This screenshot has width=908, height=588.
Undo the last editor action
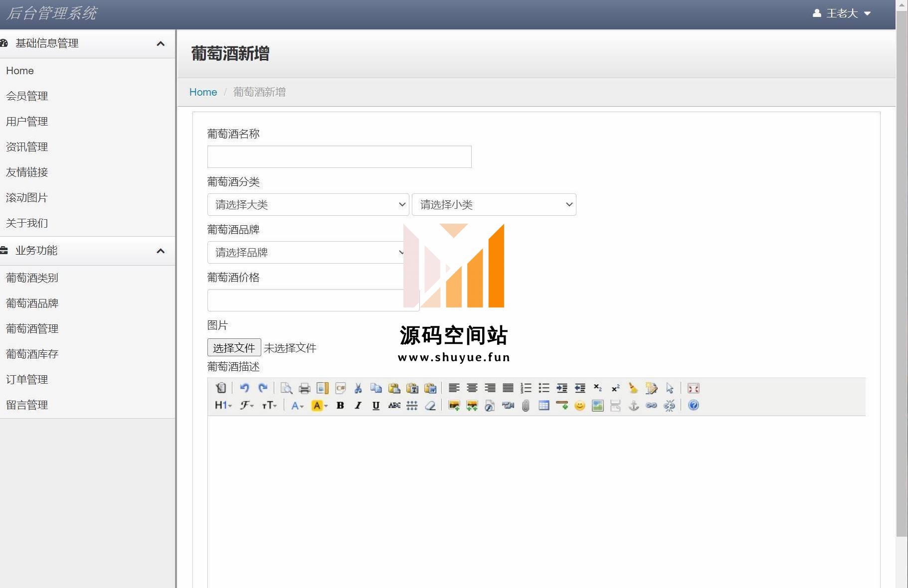click(x=244, y=388)
